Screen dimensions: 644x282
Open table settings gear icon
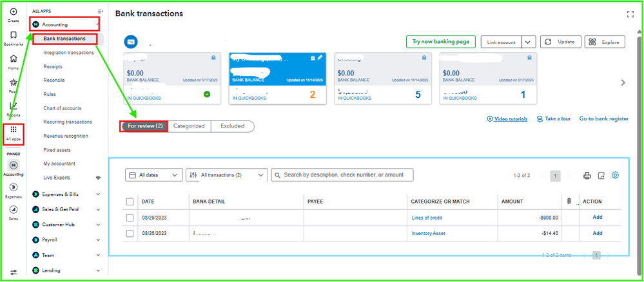(615, 175)
